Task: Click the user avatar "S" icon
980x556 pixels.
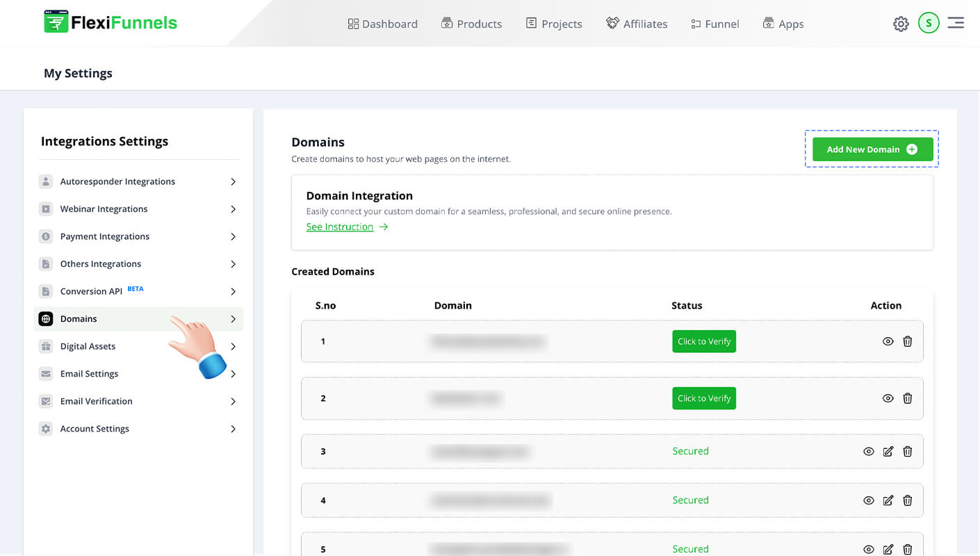Action: [x=929, y=23]
